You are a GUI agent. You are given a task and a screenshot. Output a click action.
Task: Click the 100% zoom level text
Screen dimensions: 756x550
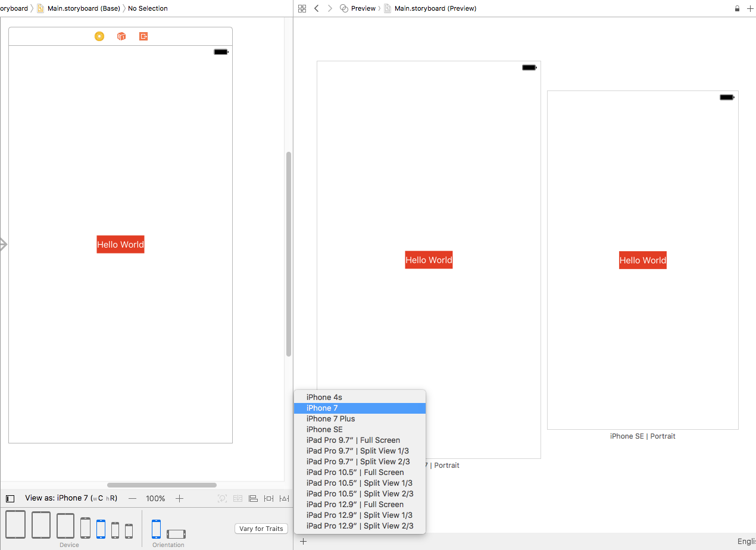[155, 498]
